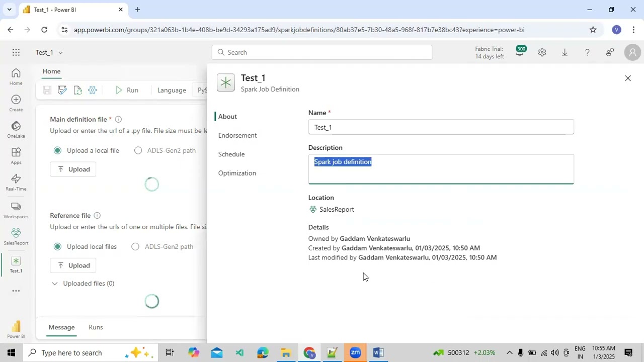Close the Test_1 settings panel
Viewport: 644px width, 362px height.
(628, 78)
